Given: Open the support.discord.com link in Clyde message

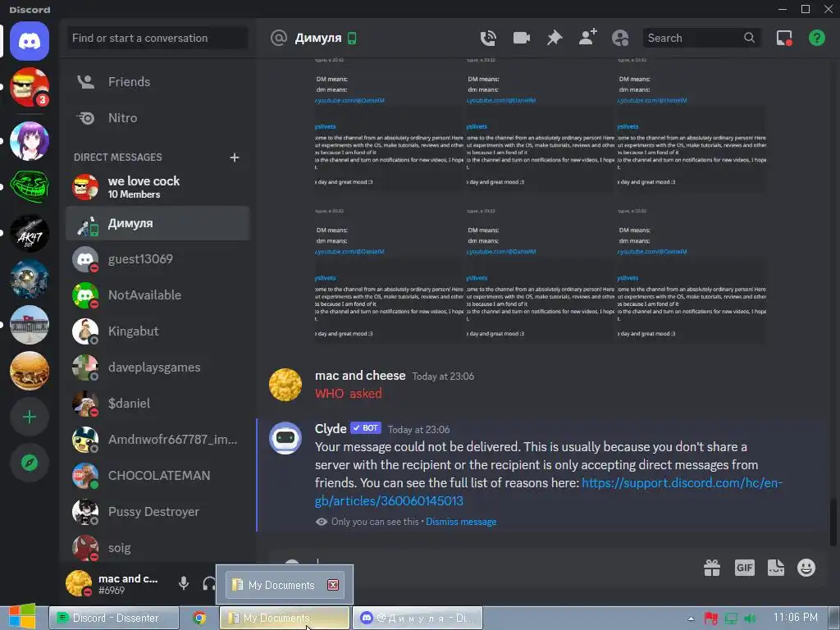Looking at the screenshot, I should pos(549,492).
